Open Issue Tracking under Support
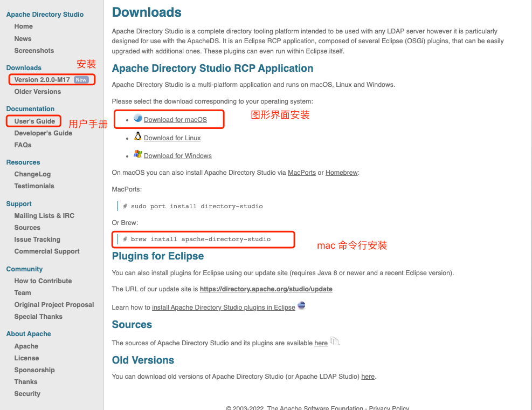Screen dimensions: 532x410 point(37,239)
